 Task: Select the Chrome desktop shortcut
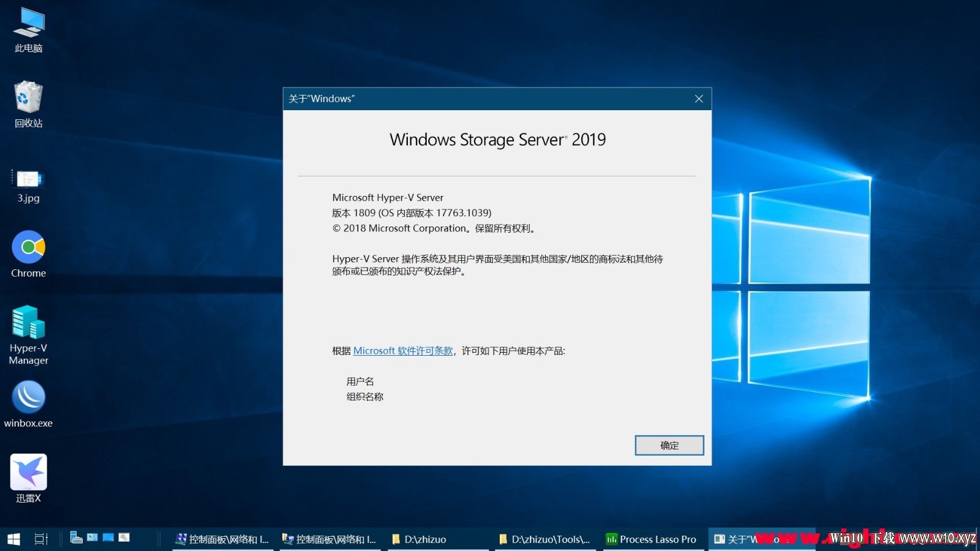(29, 254)
